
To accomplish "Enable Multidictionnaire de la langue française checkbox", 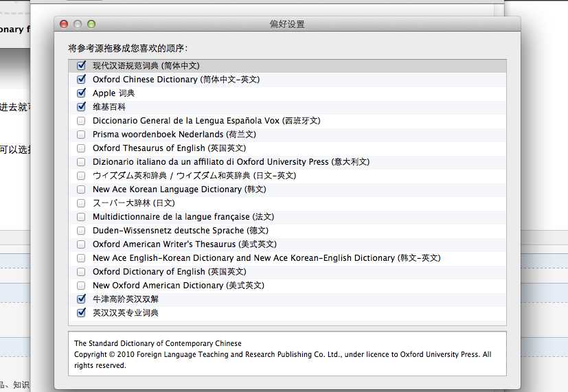I will 81,217.
